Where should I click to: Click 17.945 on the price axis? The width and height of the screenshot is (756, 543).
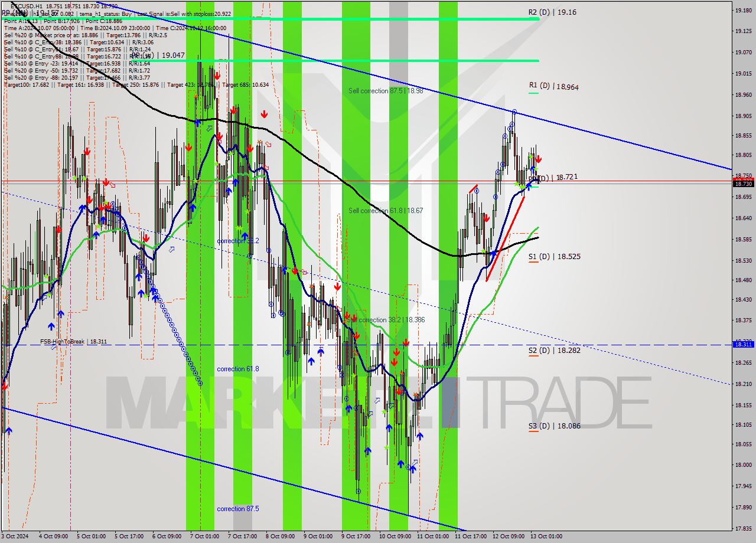743,486
